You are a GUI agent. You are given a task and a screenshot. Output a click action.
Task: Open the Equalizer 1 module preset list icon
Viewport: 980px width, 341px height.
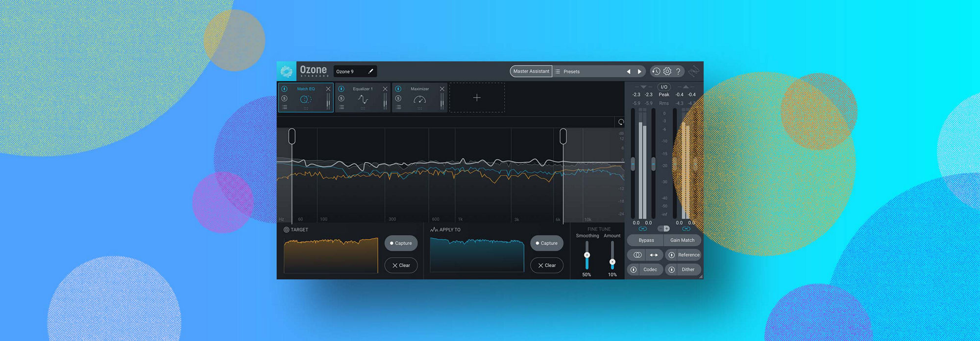(x=342, y=107)
